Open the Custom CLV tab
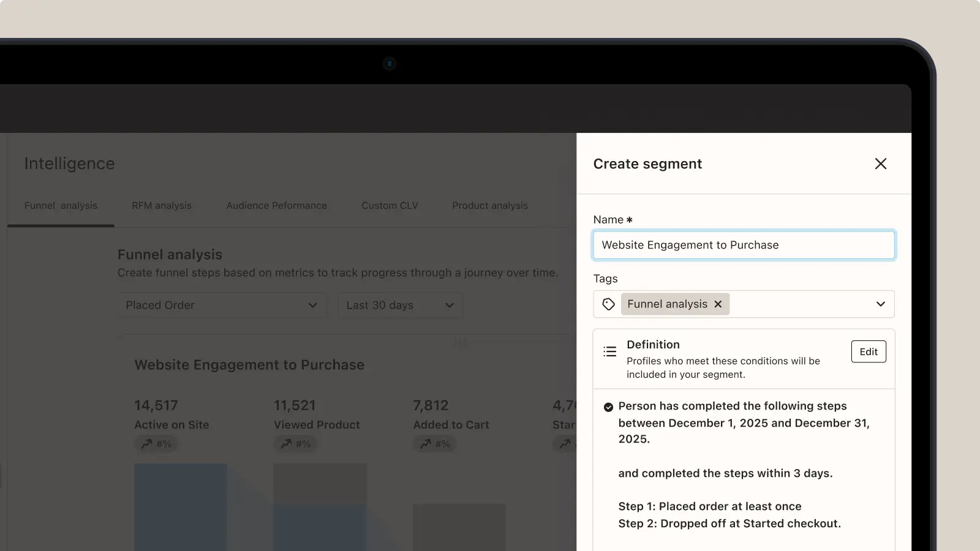Screen dimensions: 980x551 point(389,206)
